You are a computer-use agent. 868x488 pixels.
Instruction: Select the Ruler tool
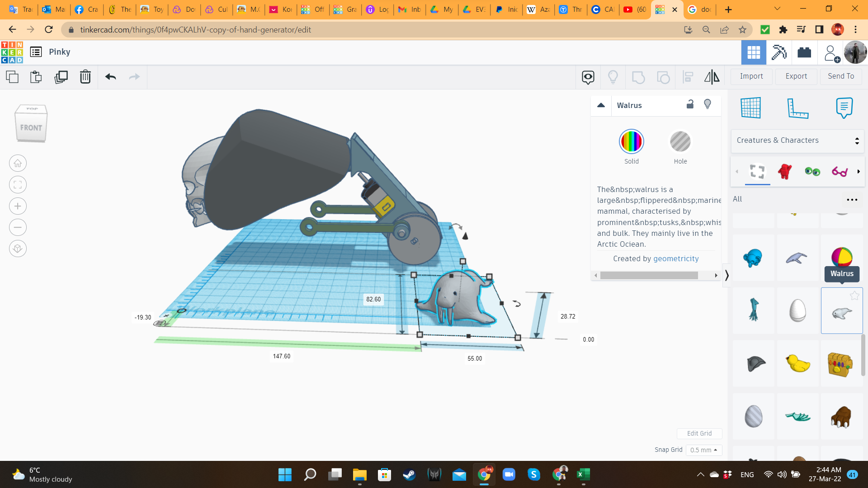pos(797,108)
